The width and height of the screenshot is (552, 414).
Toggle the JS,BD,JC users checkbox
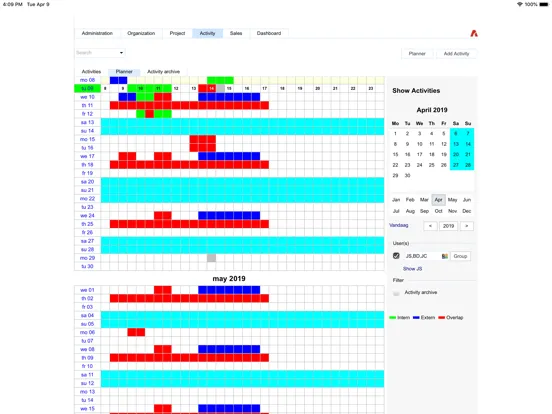tap(396, 256)
